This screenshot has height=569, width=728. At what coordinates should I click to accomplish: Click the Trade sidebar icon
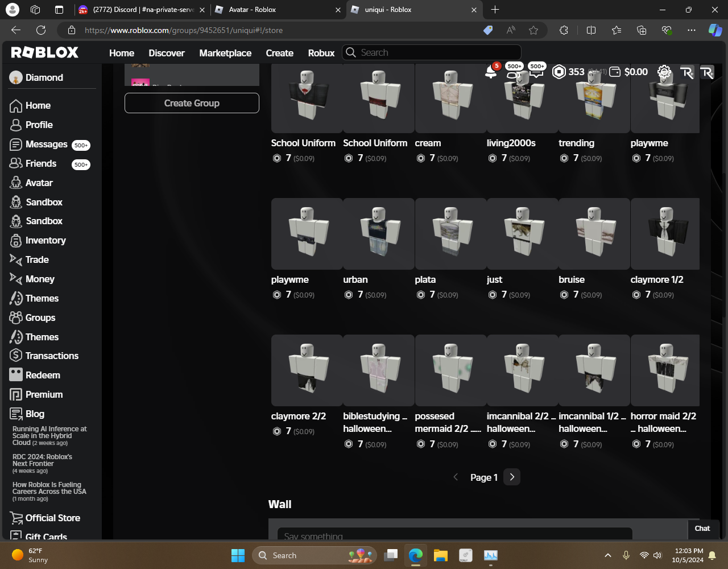point(16,259)
